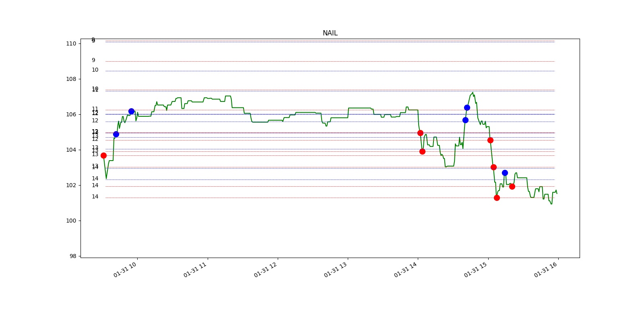Pick the red marker at the 101.3 low
This screenshot has width=644, height=322.
(497, 198)
